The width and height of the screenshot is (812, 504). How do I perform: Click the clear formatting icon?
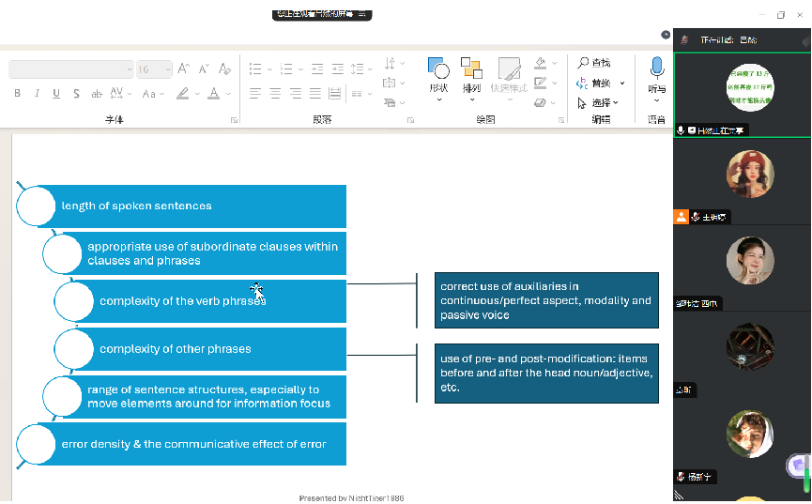pos(224,69)
